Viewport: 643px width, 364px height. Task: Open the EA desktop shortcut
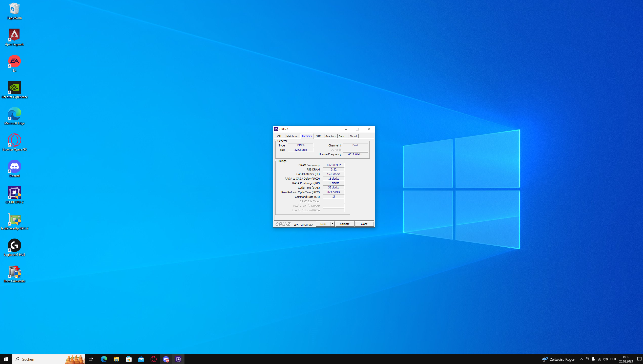14,61
